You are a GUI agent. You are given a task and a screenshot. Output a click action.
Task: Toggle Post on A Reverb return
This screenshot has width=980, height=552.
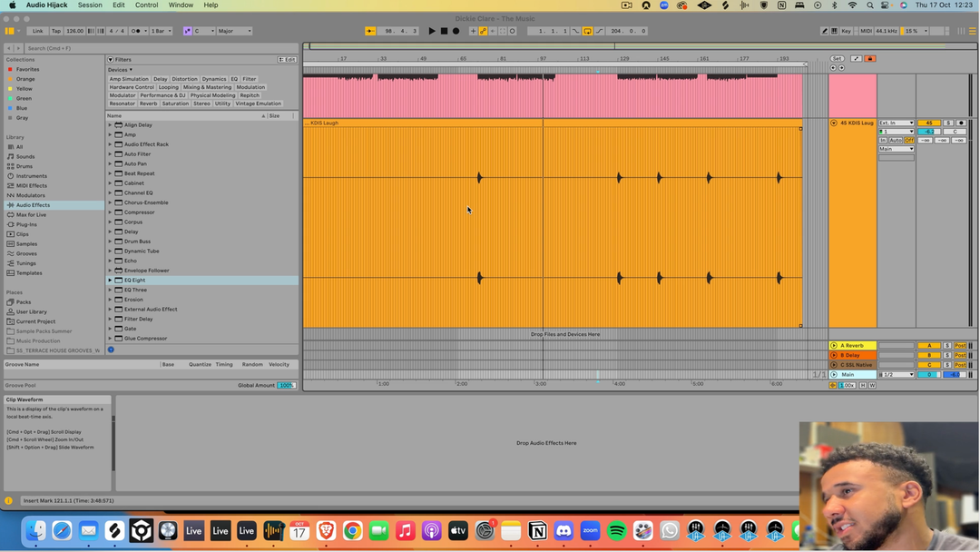tap(959, 346)
